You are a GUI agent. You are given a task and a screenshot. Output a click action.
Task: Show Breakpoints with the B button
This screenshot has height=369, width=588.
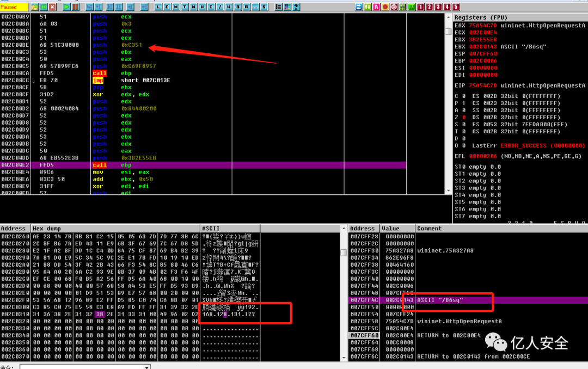click(238, 7)
